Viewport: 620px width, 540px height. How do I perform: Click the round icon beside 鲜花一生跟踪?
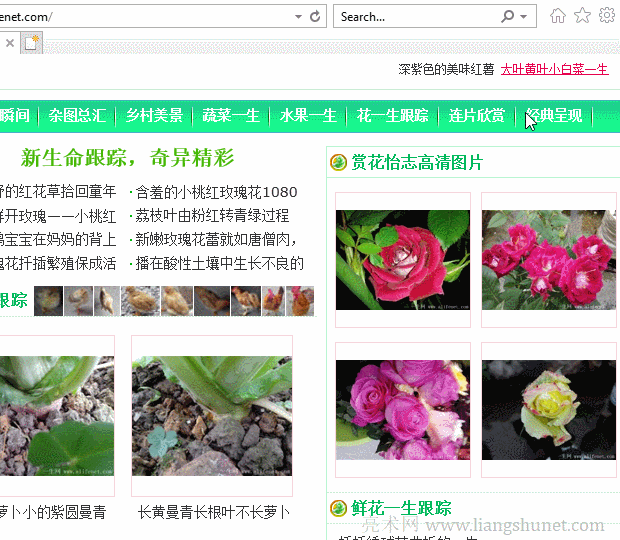pyautogui.click(x=338, y=508)
